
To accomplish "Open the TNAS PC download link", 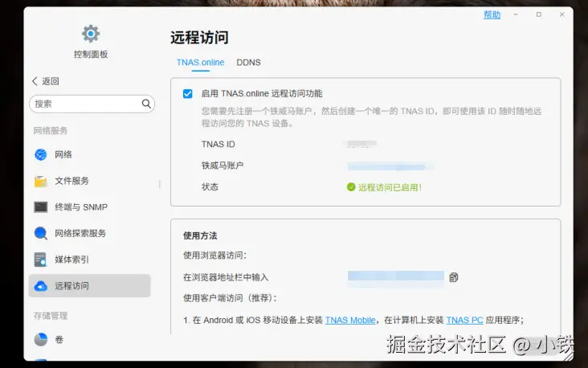I will (x=464, y=320).
